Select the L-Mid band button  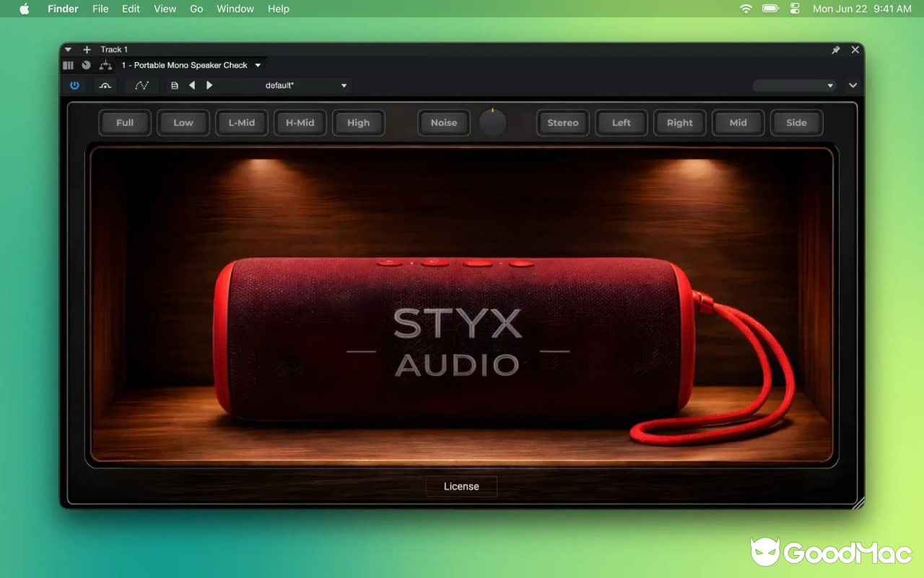point(242,123)
